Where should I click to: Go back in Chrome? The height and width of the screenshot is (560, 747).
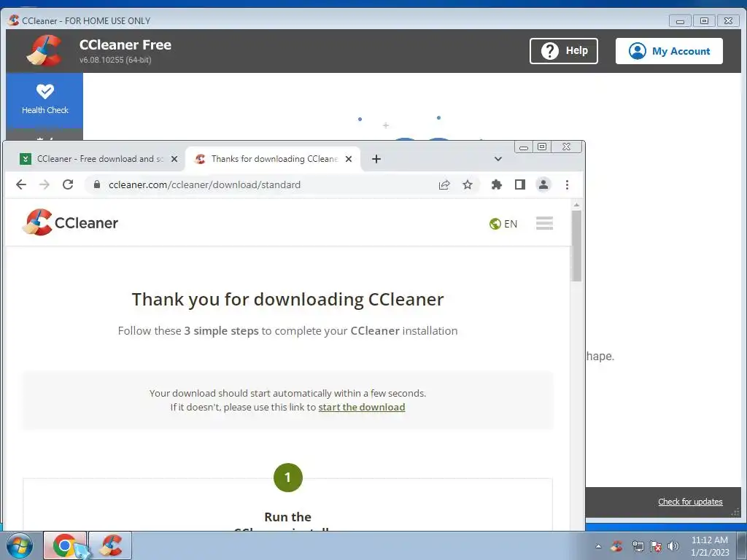pos(21,184)
